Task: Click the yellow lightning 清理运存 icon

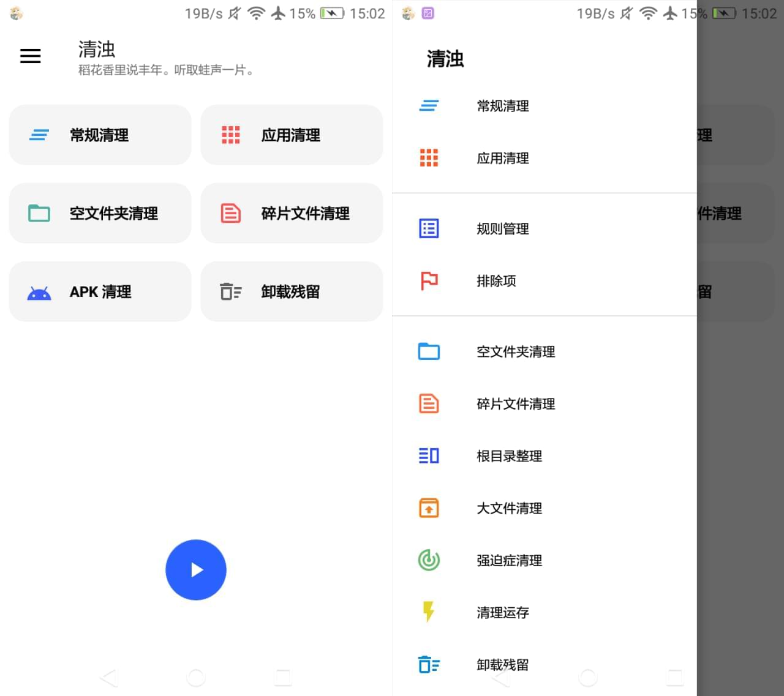Action: tap(429, 612)
